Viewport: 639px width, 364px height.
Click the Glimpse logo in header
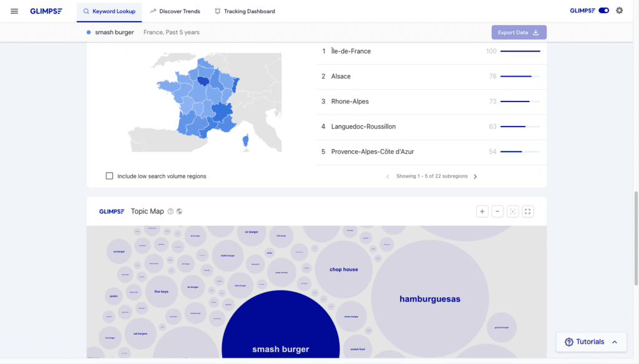pyautogui.click(x=46, y=11)
